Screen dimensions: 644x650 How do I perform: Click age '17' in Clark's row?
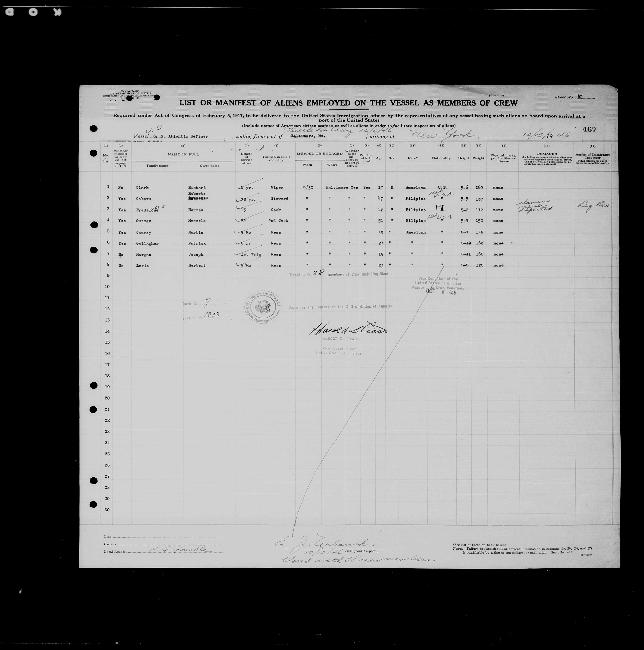point(381,188)
